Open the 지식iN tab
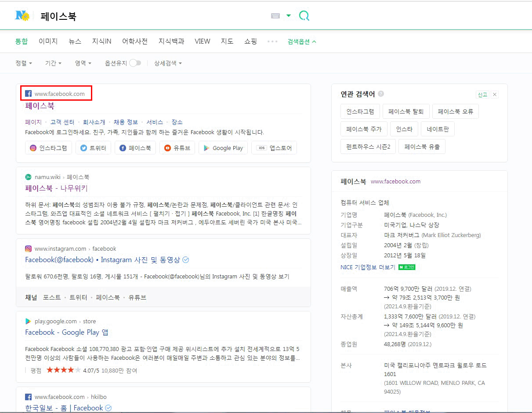The height and width of the screenshot is (413, 532). (x=101, y=41)
